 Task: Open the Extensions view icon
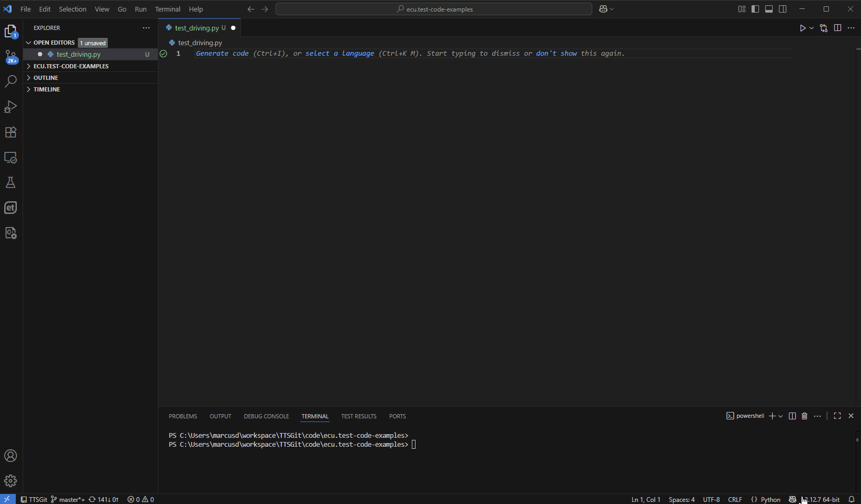click(x=11, y=132)
